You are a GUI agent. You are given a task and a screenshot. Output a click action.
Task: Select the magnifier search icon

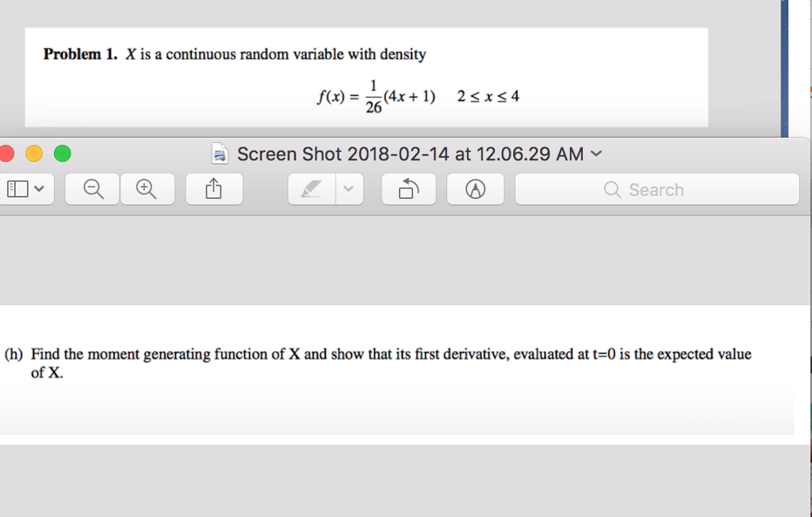(x=611, y=190)
